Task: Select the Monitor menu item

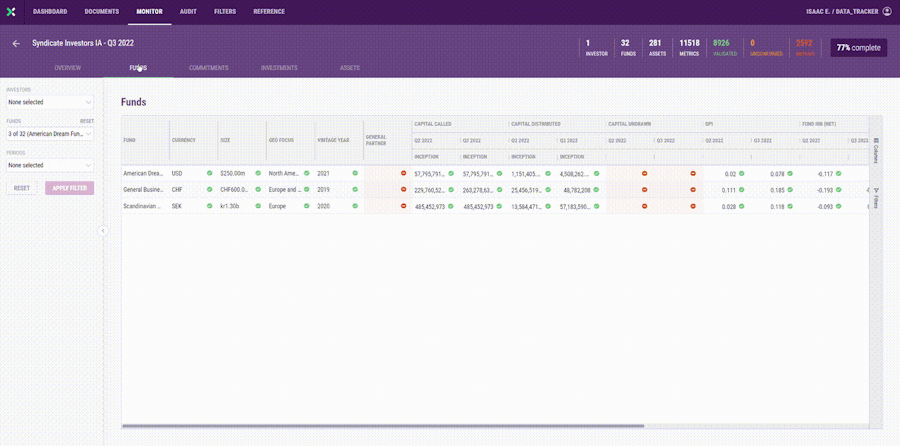Action: pyautogui.click(x=149, y=11)
